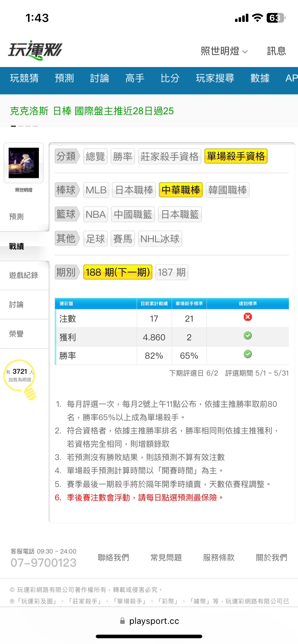Switch to period 187 期
The width and height of the screenshot is (298, 644).
pos(172,272)
